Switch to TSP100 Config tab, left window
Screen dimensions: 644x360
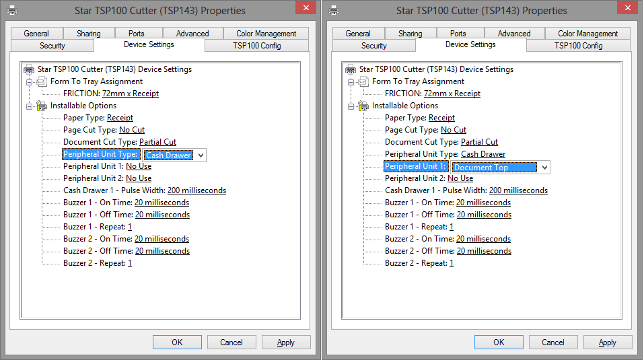(256, 46)
